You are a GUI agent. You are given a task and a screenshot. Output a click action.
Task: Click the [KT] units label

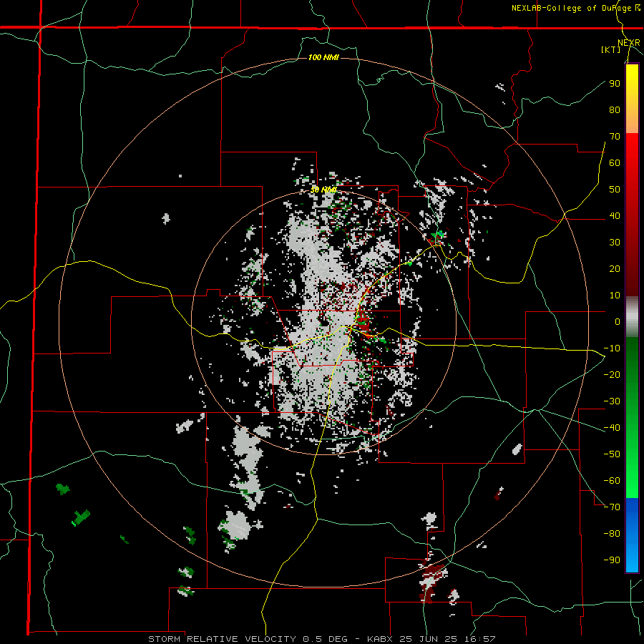coord(611,49)
